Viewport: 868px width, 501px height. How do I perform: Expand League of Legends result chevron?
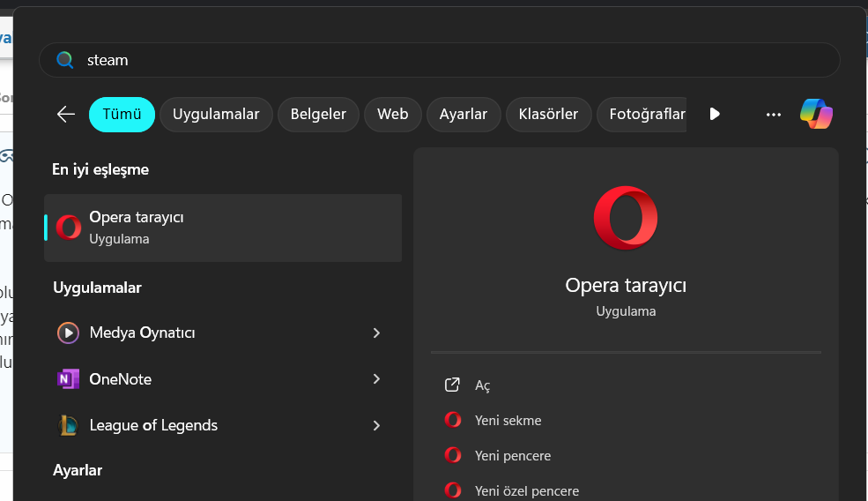click(376, 425)
